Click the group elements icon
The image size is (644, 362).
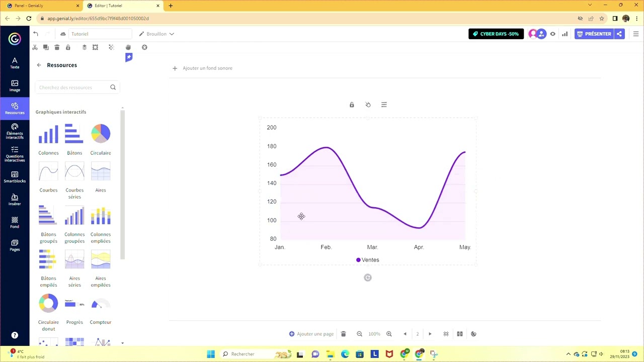tap(95, 47)
